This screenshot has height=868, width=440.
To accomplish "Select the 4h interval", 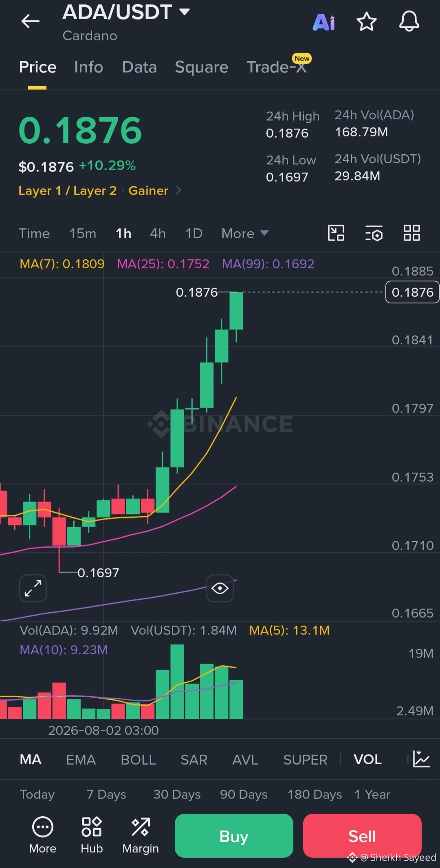I will tap(158, 233).
